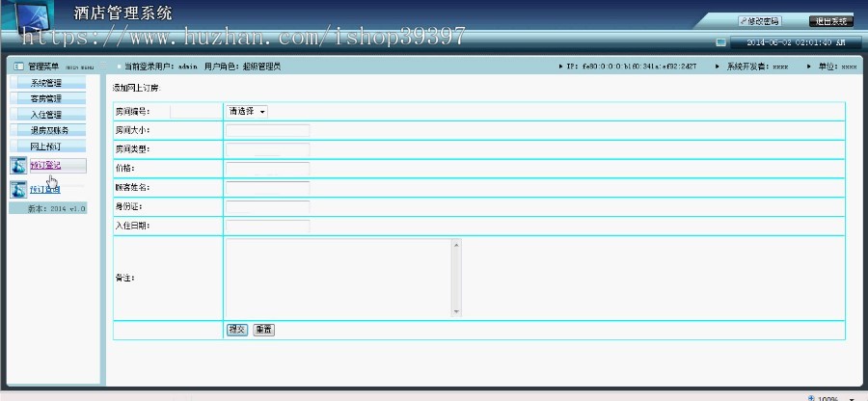
Task: Submit the form with 提交
Action: (237, 330)
